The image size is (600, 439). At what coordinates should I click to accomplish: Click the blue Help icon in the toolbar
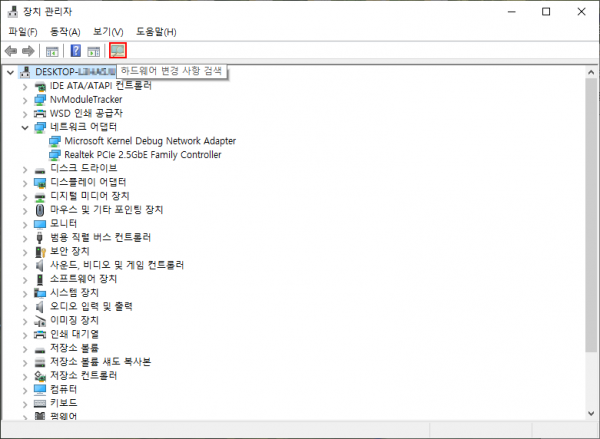pyautogui.click(x=76, y=51)
